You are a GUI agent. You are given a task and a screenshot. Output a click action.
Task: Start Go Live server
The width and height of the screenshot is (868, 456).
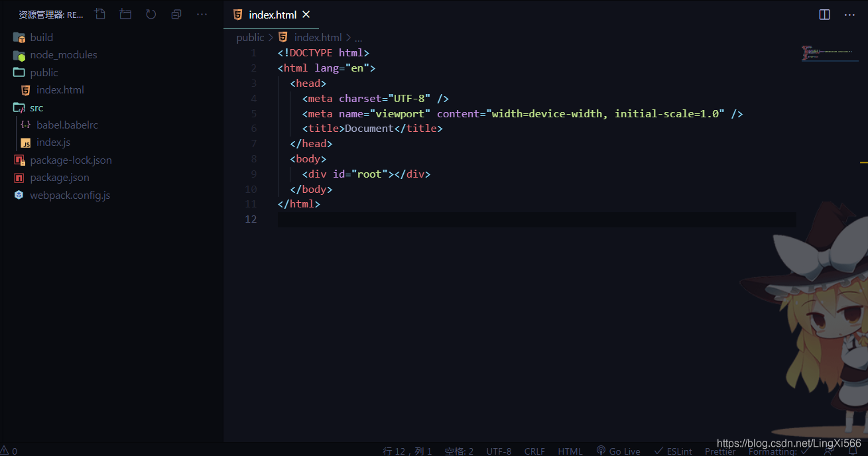[x=618, y=451]
